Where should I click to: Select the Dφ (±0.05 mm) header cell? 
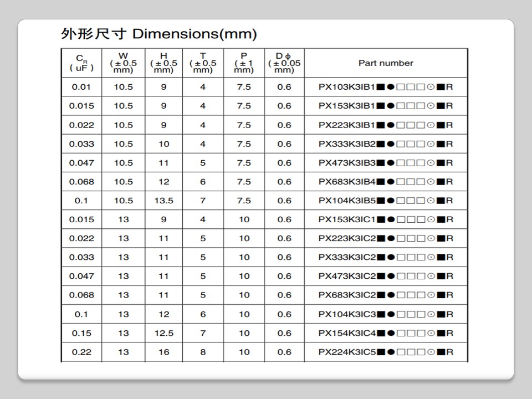[284, 63]
